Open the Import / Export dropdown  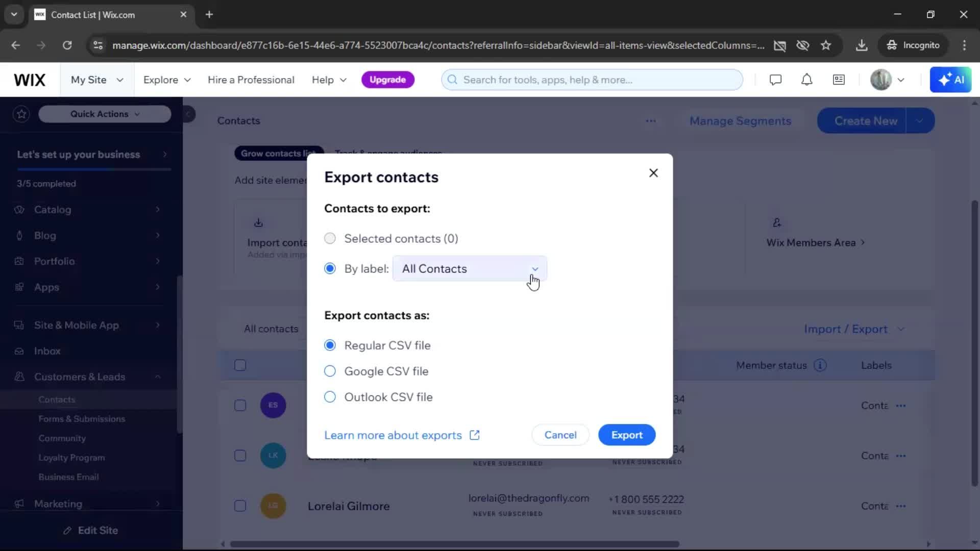pos(854,329)
